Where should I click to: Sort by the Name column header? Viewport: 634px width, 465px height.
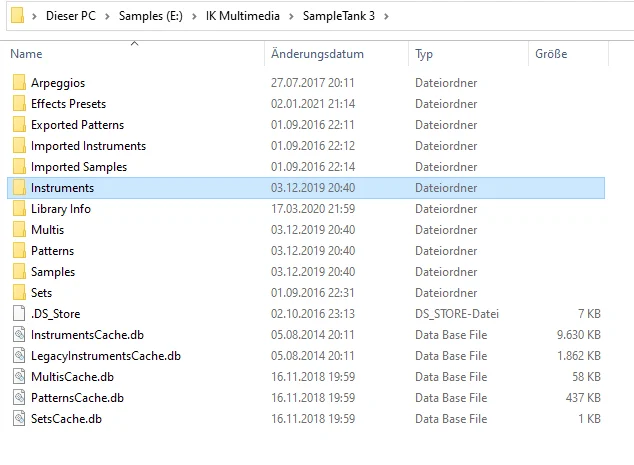[135, 53]
